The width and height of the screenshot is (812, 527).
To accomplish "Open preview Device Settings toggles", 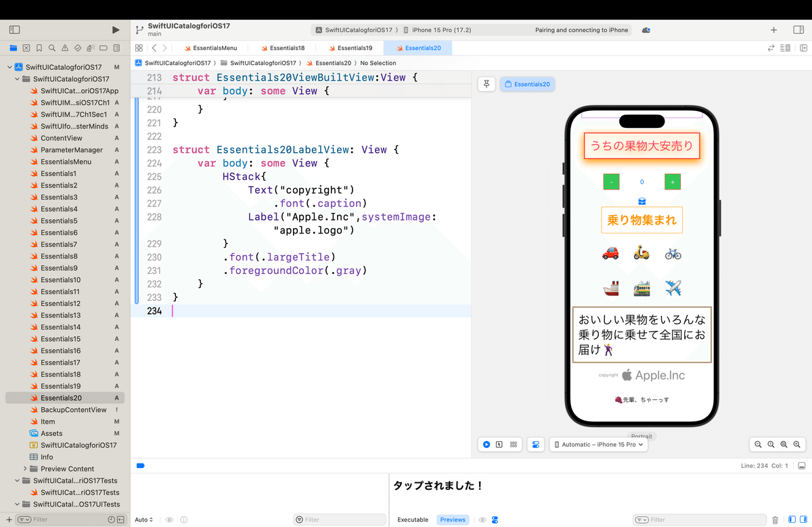I will [535, 444].
